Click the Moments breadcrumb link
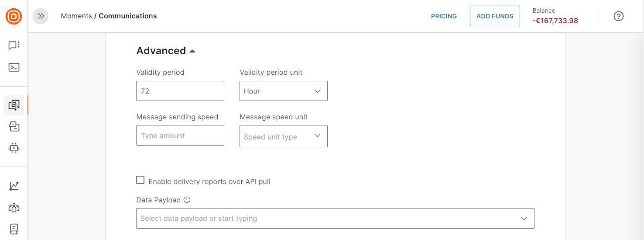644x240 pixels. click(76, 16)
